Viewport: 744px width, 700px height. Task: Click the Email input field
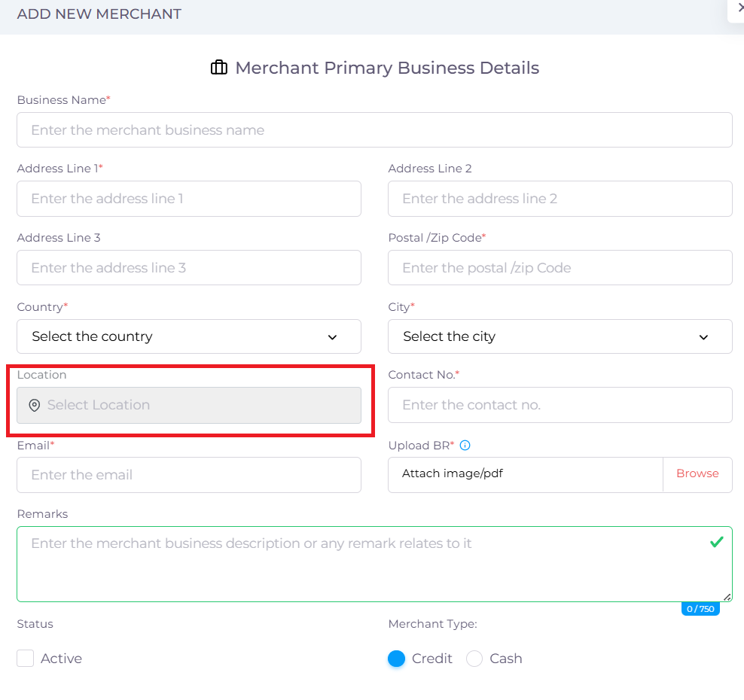point(188,475)
